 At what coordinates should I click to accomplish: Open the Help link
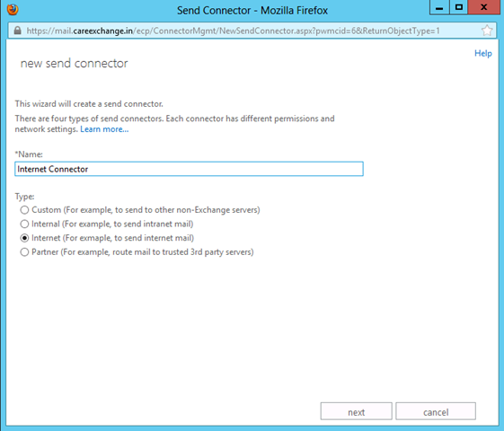point(483,53)
